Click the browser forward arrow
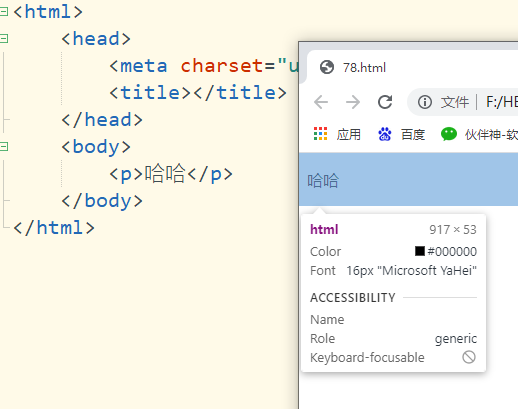The width and height of the screenshot is (518, 409). tap(353, 102)
